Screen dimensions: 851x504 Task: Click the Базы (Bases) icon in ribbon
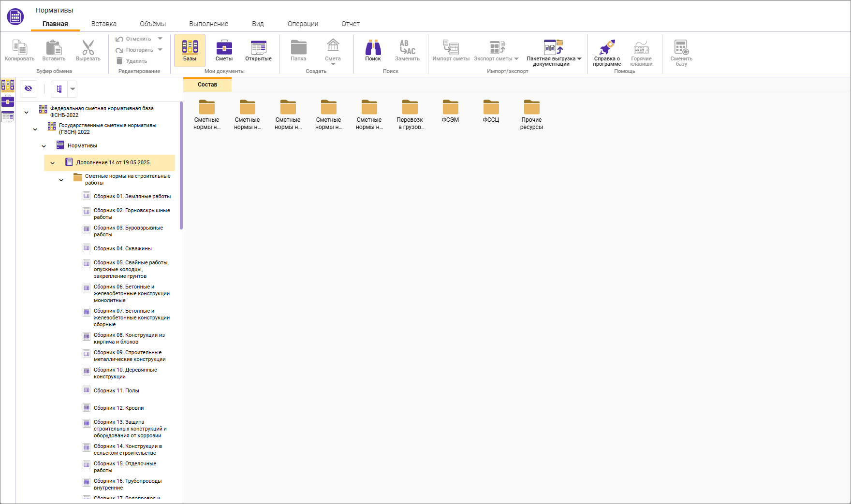coord(190,50)
